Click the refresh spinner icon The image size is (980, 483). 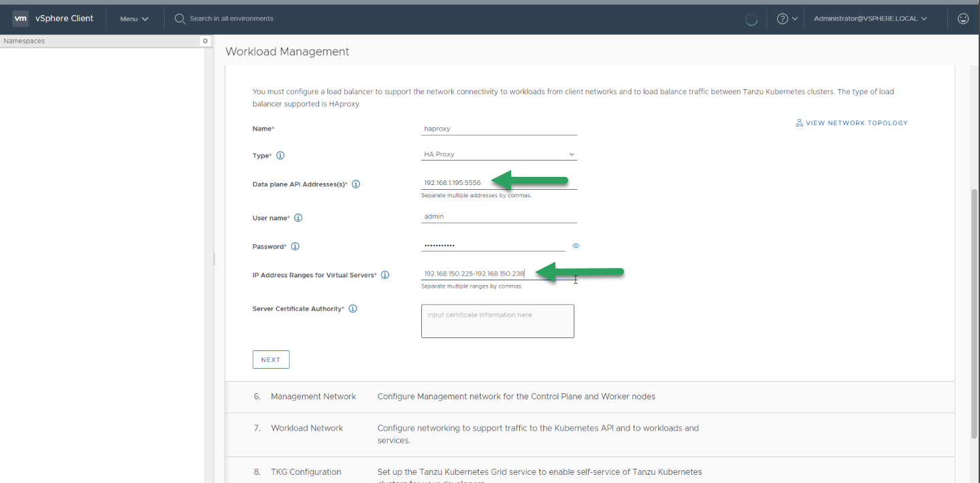click(x=751, y=20)
